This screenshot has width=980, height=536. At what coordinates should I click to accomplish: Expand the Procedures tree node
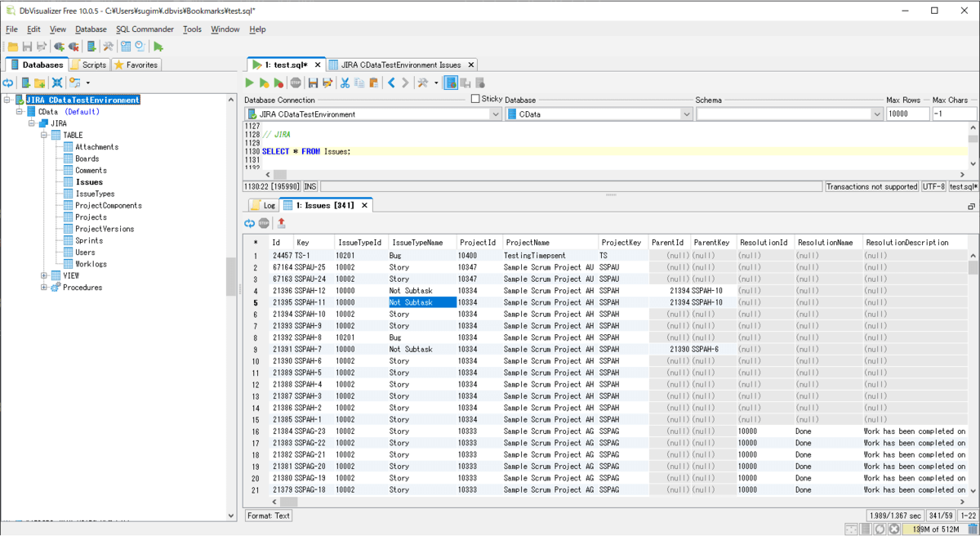click(44, 288)
